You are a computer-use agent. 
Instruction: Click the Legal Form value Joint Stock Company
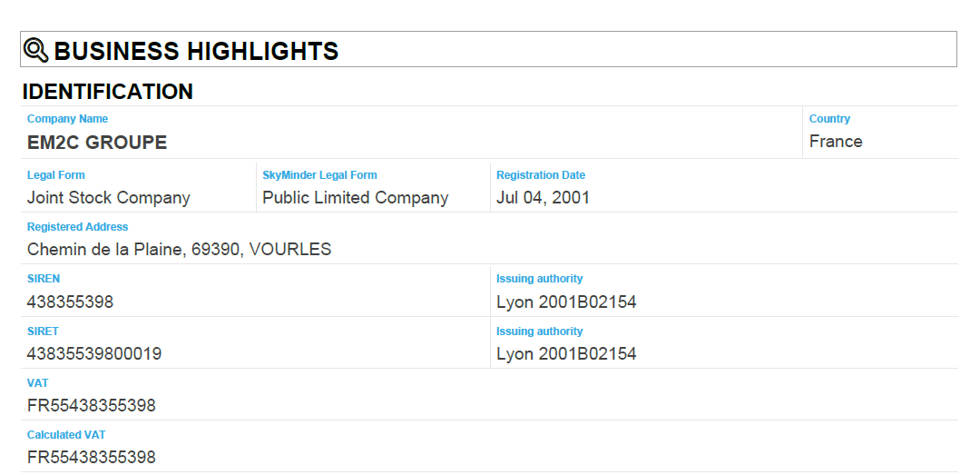[x=109, y=198]
